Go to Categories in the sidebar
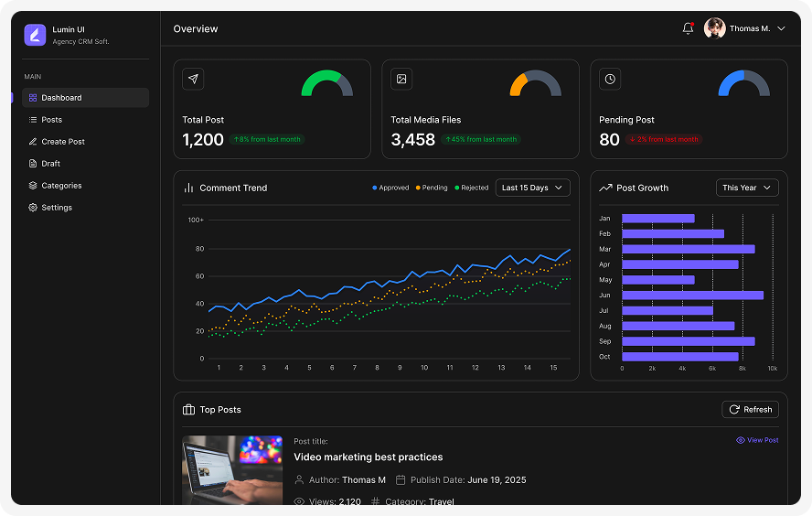This screenshot has width=812, height=516. click(x=61, y=186)
